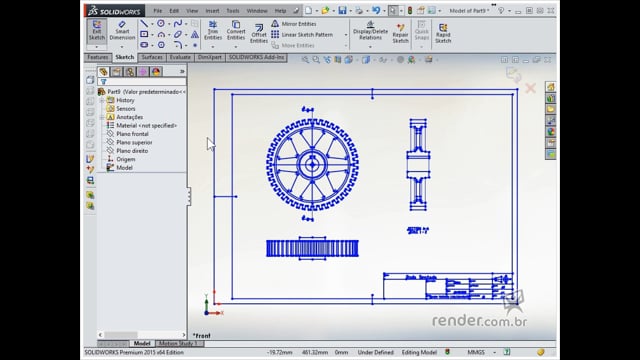Toggle Quick Snaps option

pyautogui.click(x=422, y=31)
